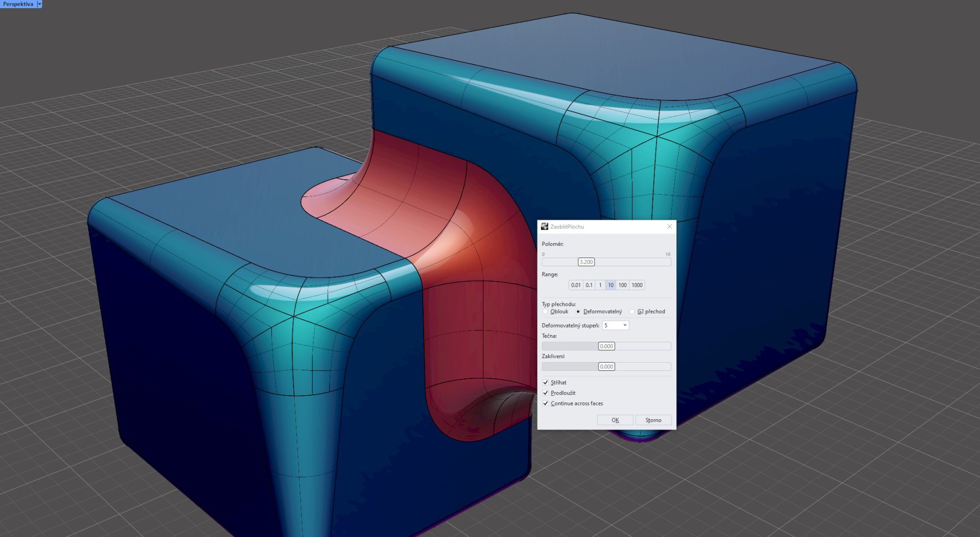
Task: Select the Oblouk transition type
Action: (x=546, y=312)
